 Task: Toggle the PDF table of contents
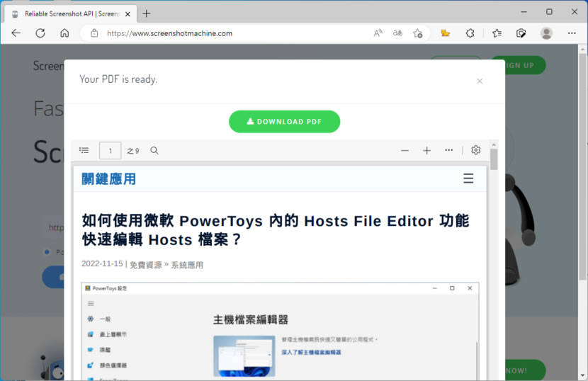click(x=84, y=150)
